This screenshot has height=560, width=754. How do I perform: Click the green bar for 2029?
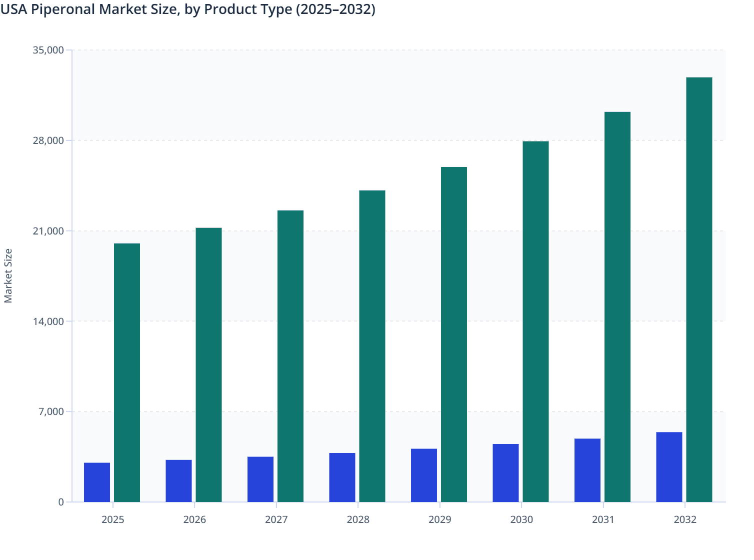pos(453,335)
